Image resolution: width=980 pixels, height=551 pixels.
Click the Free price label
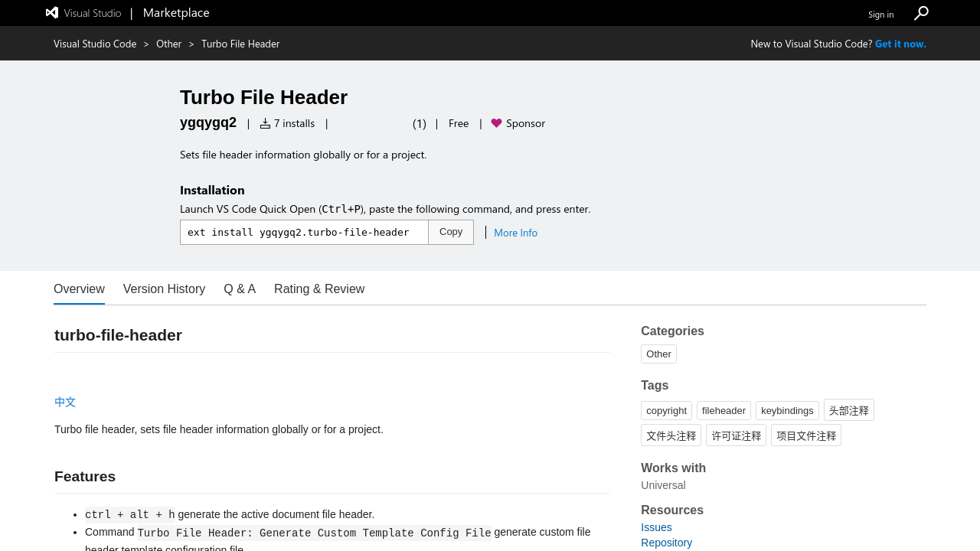tap(459, 123)
